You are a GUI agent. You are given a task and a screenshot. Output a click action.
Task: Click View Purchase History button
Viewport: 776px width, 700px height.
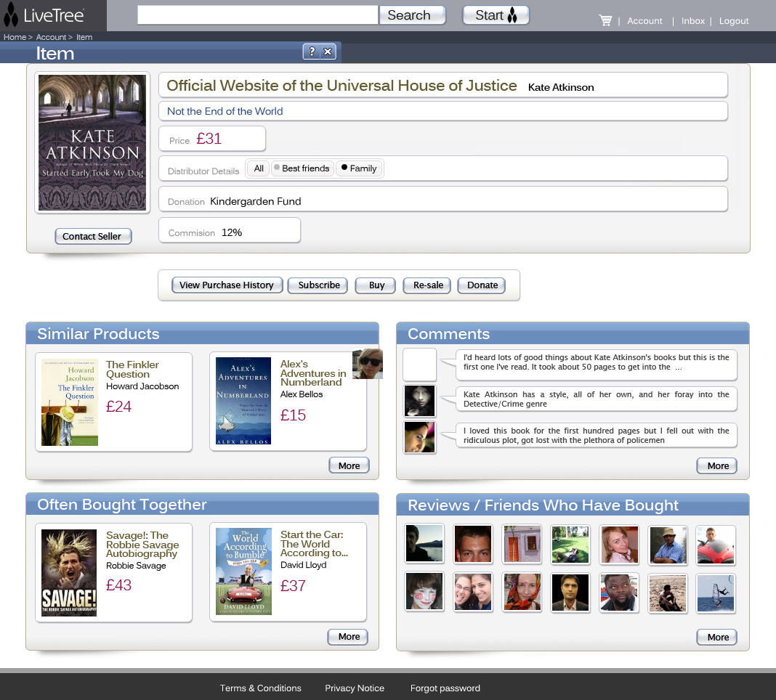[227, 285]
